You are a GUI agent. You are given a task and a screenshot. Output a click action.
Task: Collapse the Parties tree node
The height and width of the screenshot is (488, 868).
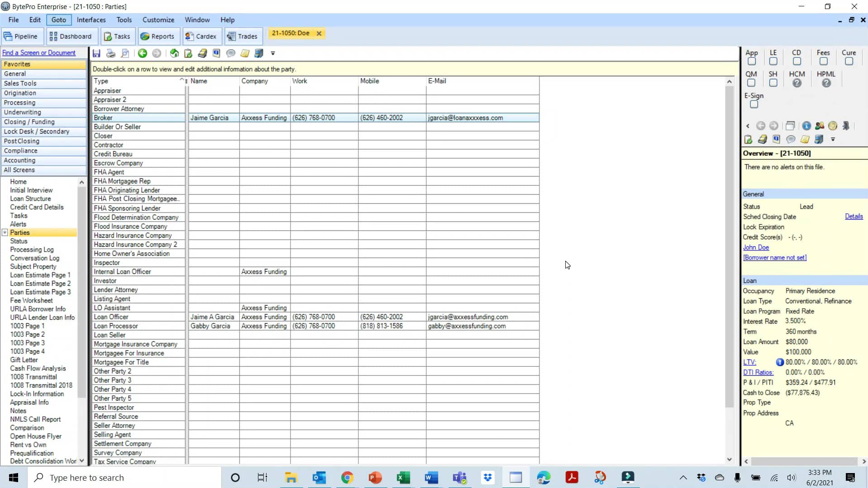tap(5, 233)
